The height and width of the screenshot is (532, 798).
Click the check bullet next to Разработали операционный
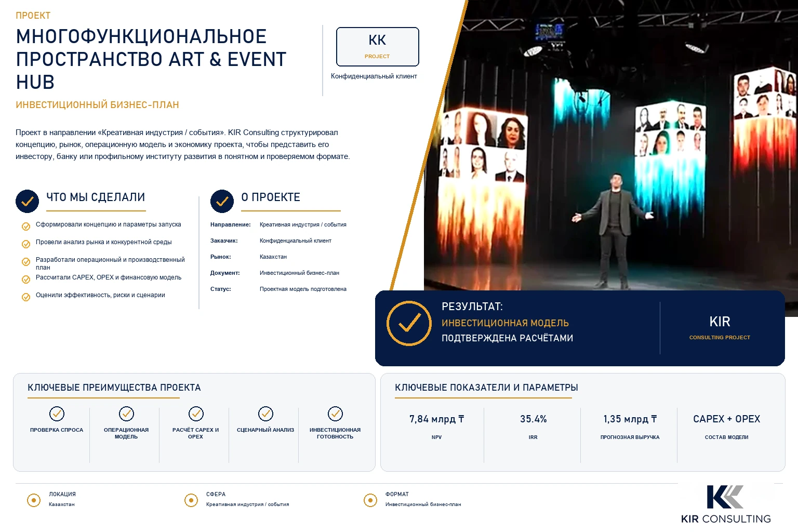coord(26,262)
